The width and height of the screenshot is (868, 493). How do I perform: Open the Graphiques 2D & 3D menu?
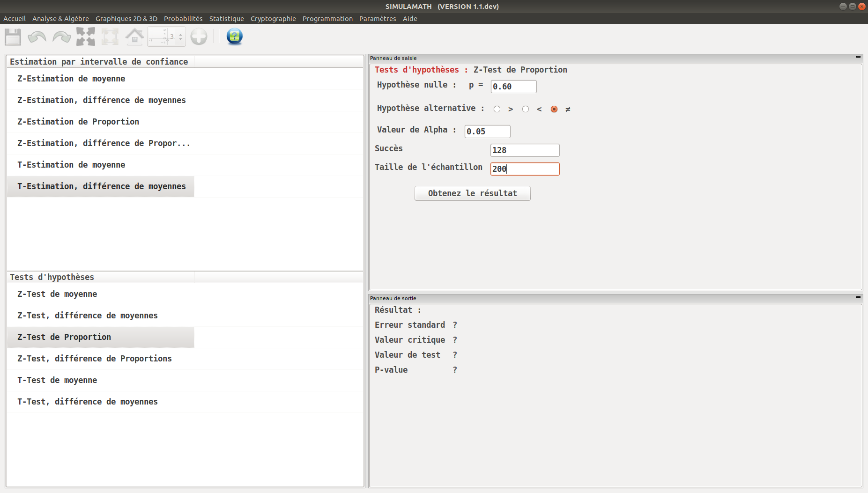coord(126,19)
